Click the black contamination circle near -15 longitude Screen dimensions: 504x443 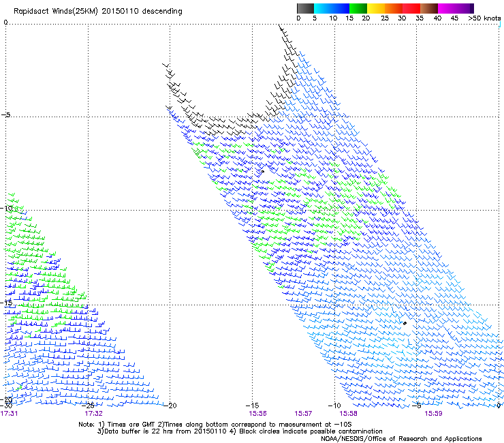pos(263,172)
